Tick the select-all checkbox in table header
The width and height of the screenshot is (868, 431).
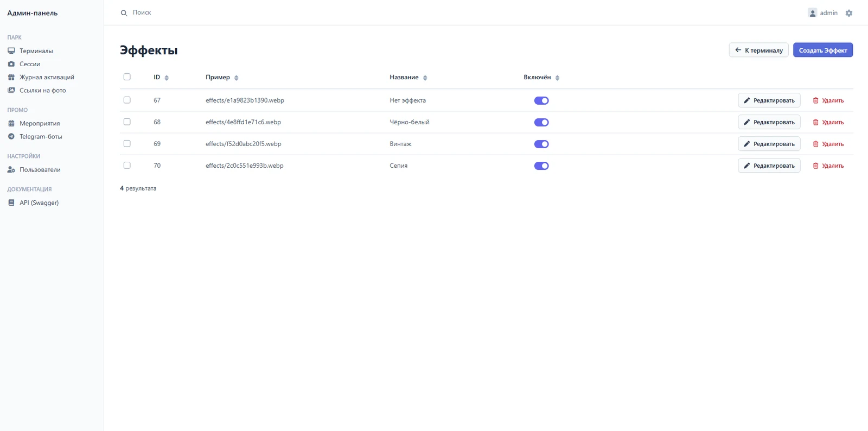[x=127, y=77]
